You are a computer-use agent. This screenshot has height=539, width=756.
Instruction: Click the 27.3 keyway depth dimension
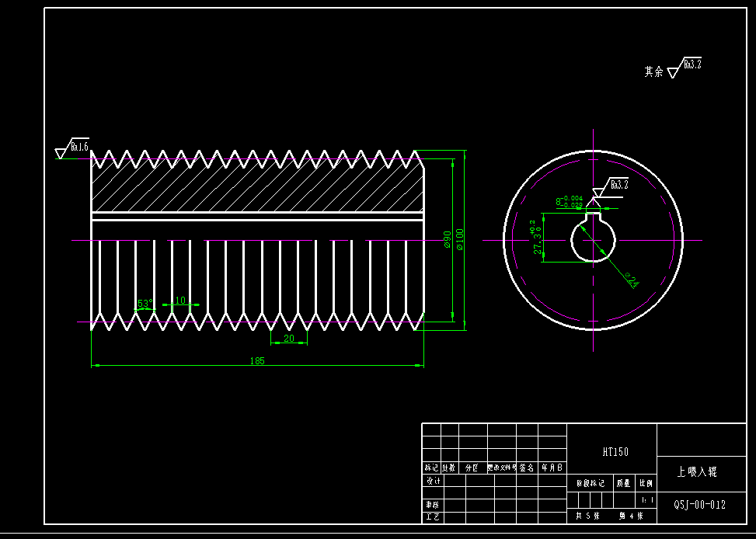536,237
